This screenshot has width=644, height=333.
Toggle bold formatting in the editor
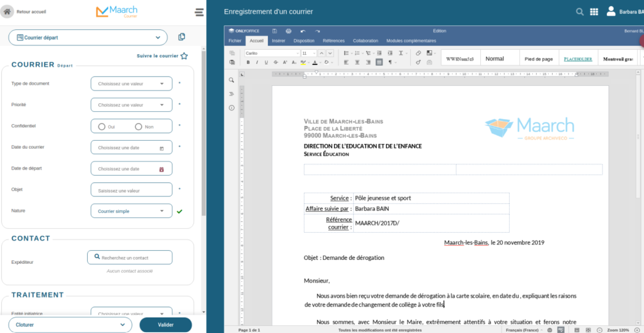[x=248, y=62]
